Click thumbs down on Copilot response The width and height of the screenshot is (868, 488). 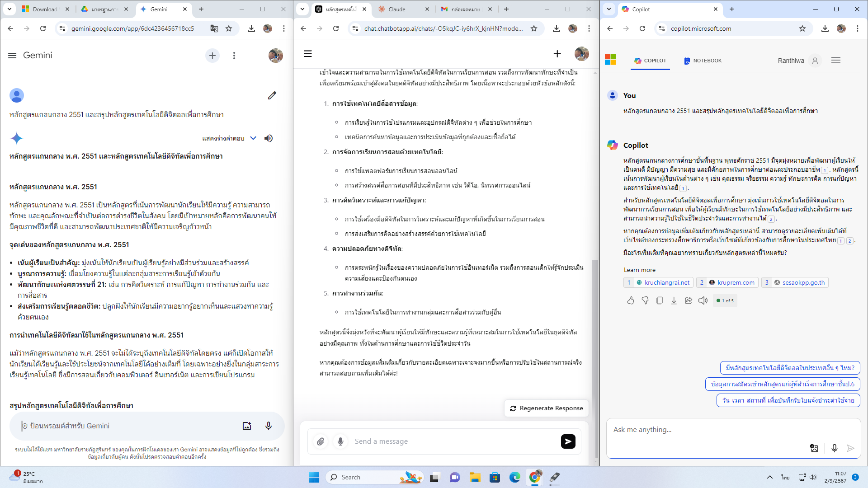pyautogui.click(x=645, y=300)
